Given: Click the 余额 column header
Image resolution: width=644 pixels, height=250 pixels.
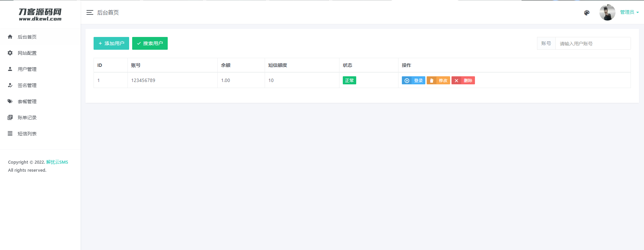Looking at the screenshot, I should [x=226, y=65].
